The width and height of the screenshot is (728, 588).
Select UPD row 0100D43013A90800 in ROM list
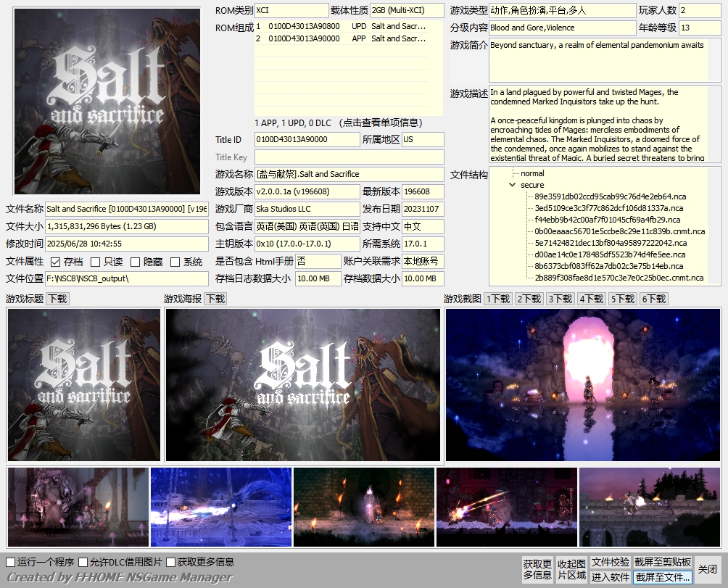click(x=342, y=26)
